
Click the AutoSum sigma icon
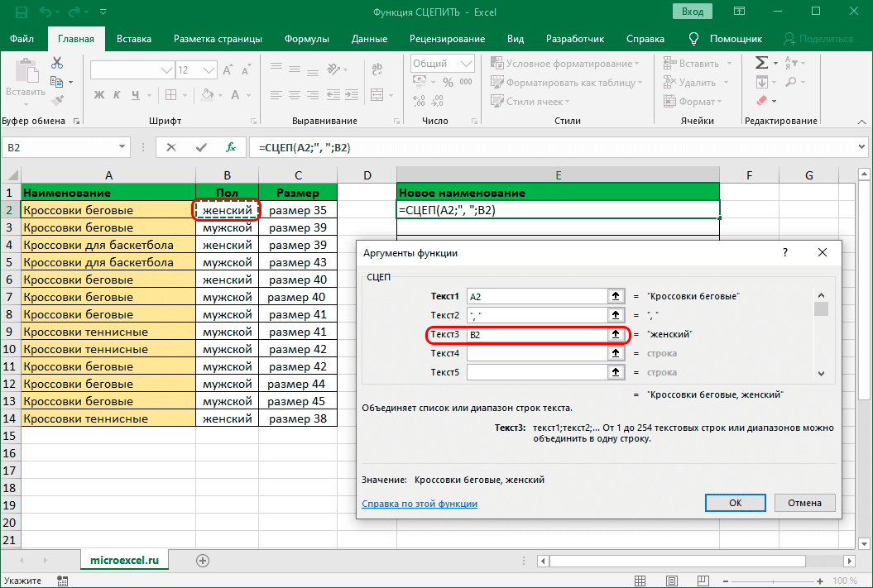761,64
